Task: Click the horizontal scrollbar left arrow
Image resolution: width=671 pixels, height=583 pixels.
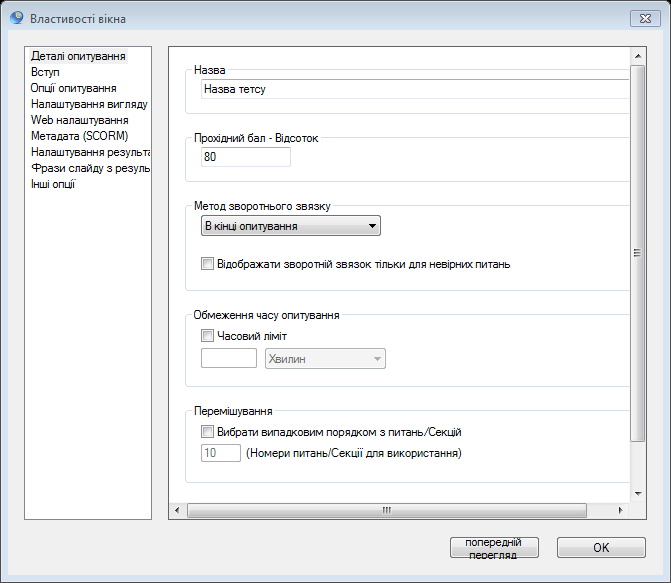Action: click(177, 510)
